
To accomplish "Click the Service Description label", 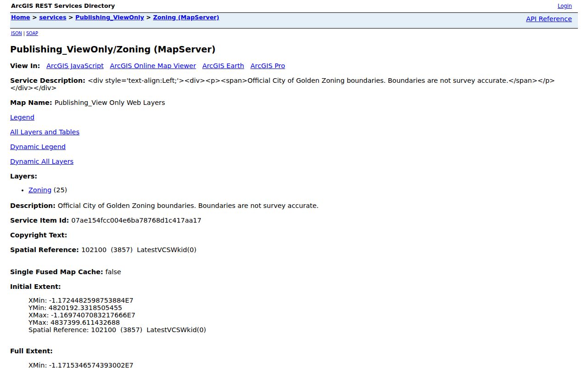I will click(x=48, y=80).
